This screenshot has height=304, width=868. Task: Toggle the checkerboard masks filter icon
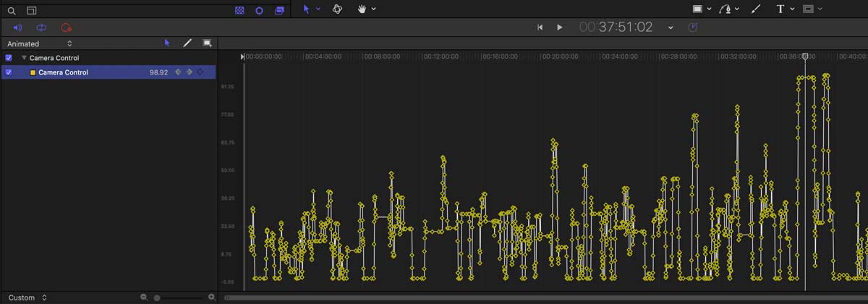point(240,11)
